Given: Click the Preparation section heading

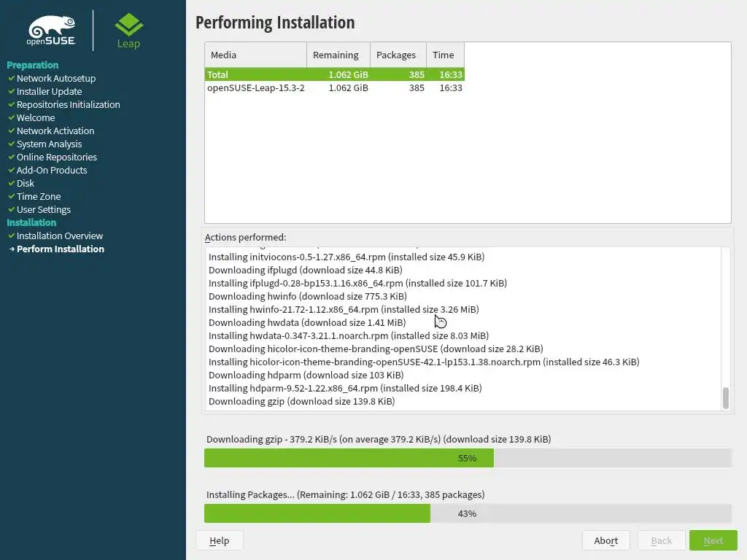Looking at the screenshot, I should click(x=32, y=65).
